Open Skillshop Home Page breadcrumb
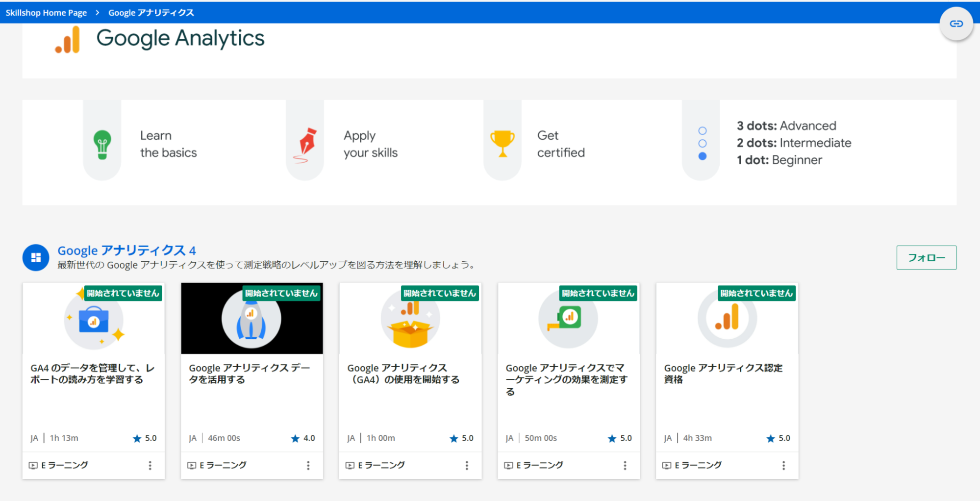Screen dimensions: 980x501 pyautogui.click(x=46, y=13)
